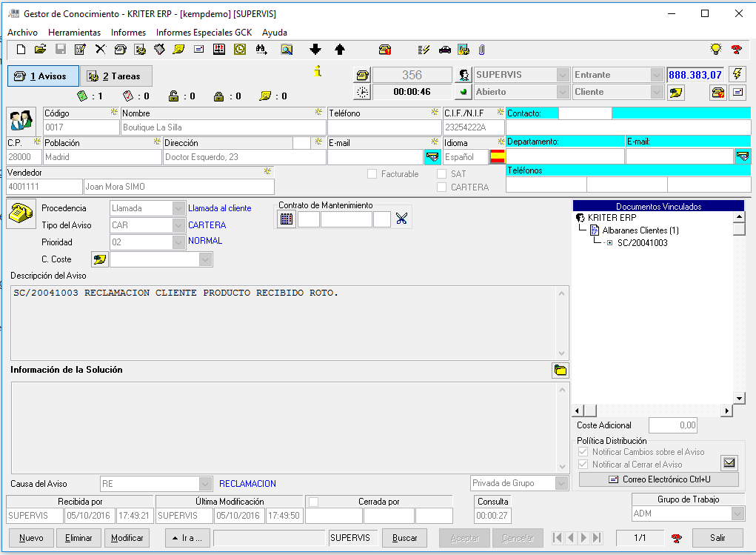Image resolution: width=756 pixels, height=555 pixels.
Task: Open the Prioridad dropdown showing 02
Action: (178, 242)
